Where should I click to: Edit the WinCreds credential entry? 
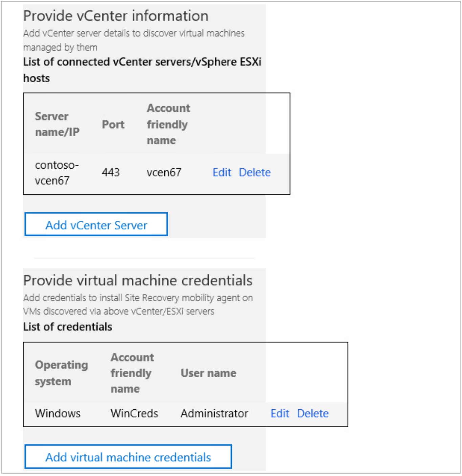[x=280, y=413]
